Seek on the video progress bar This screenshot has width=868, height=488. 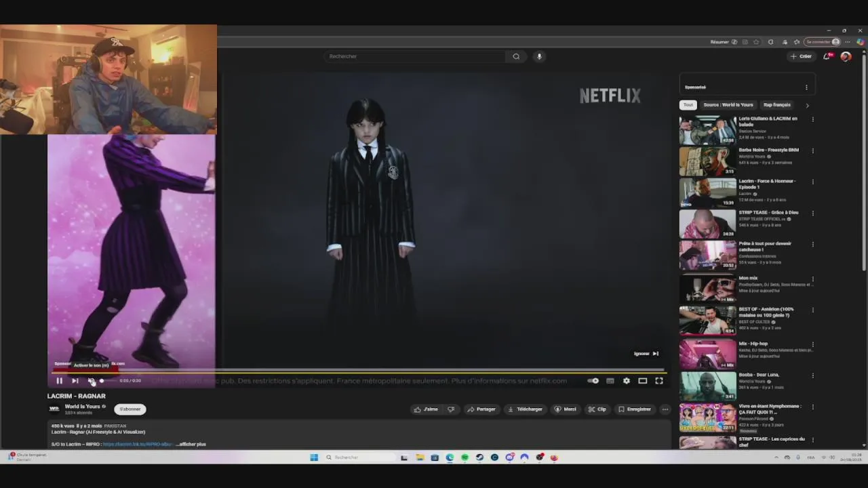tap(359, 371)
